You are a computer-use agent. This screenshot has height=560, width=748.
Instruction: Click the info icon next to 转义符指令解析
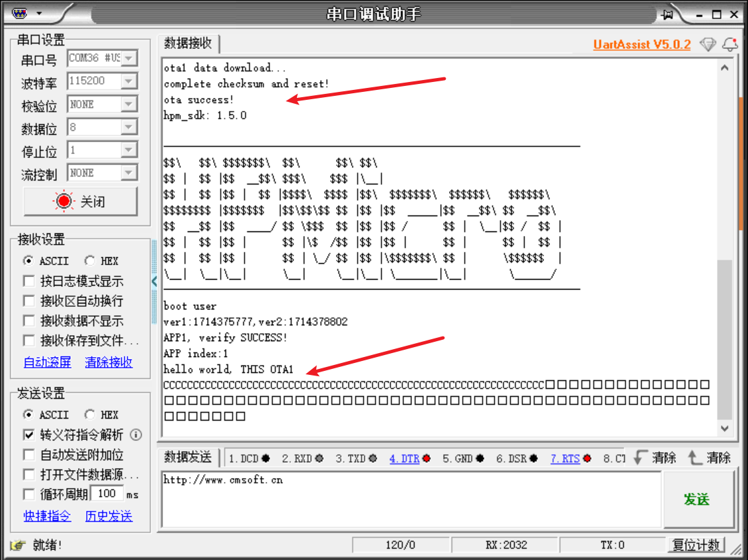[x=136, y=434]
